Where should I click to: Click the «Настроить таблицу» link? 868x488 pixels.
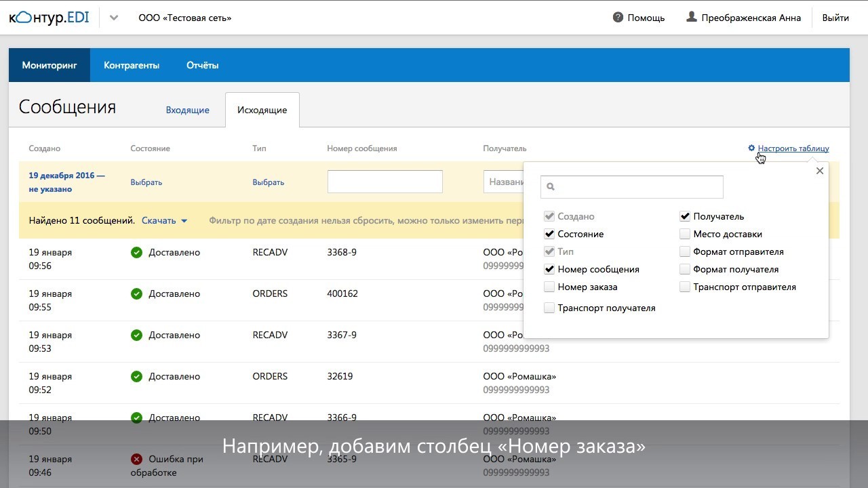point(793,148)
